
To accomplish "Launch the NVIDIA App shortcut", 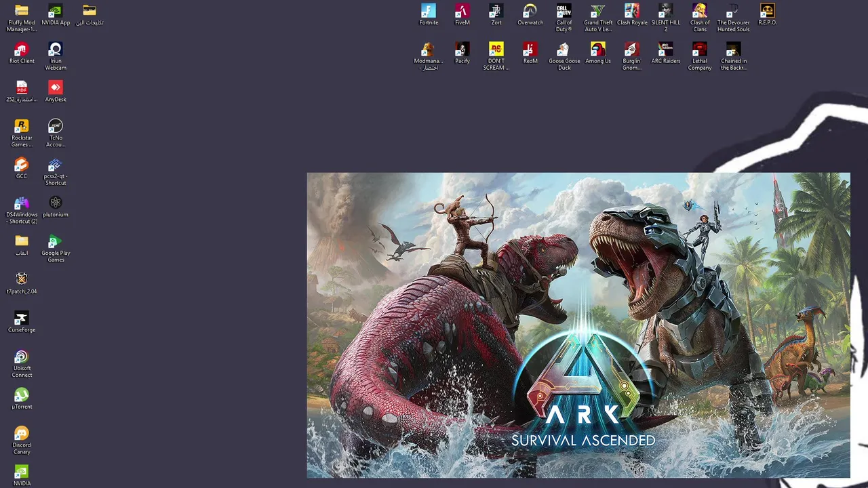I will pos(56,11).
